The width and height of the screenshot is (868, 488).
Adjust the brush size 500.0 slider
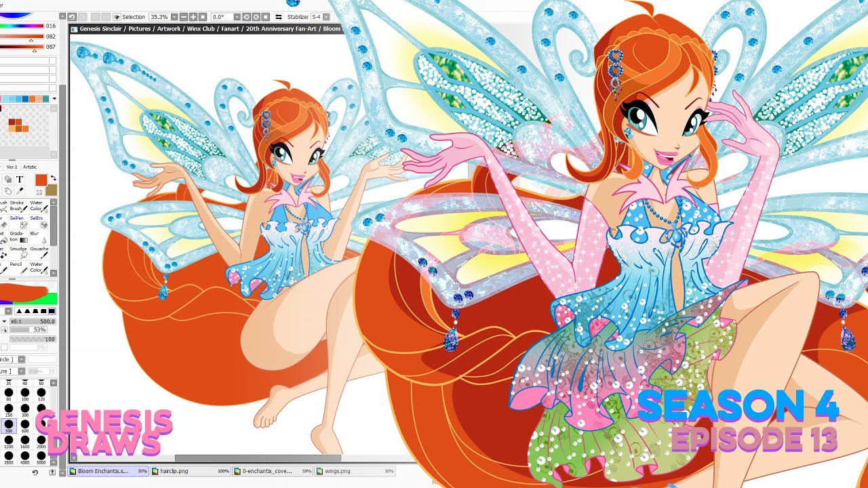(x=34, y=321)
